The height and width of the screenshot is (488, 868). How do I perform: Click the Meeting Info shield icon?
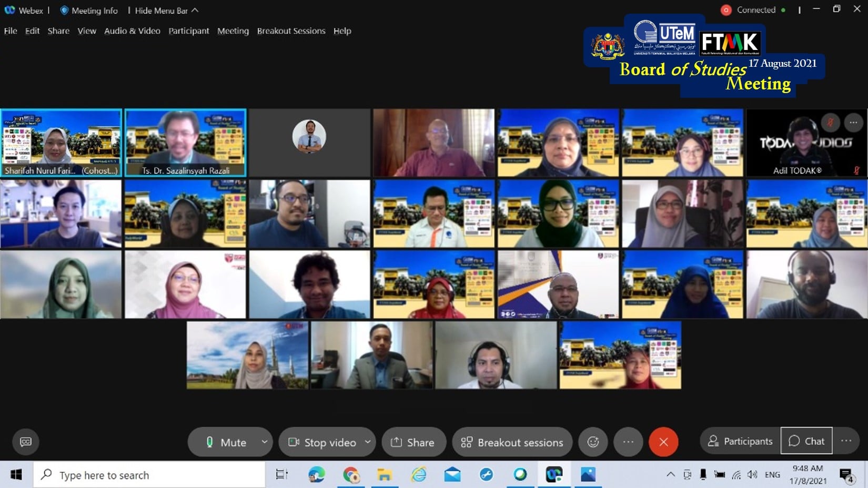click(64, 11)
